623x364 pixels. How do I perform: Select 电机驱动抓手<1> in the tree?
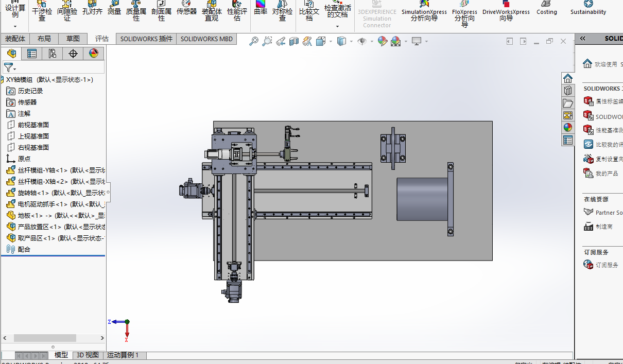point(55,204)
